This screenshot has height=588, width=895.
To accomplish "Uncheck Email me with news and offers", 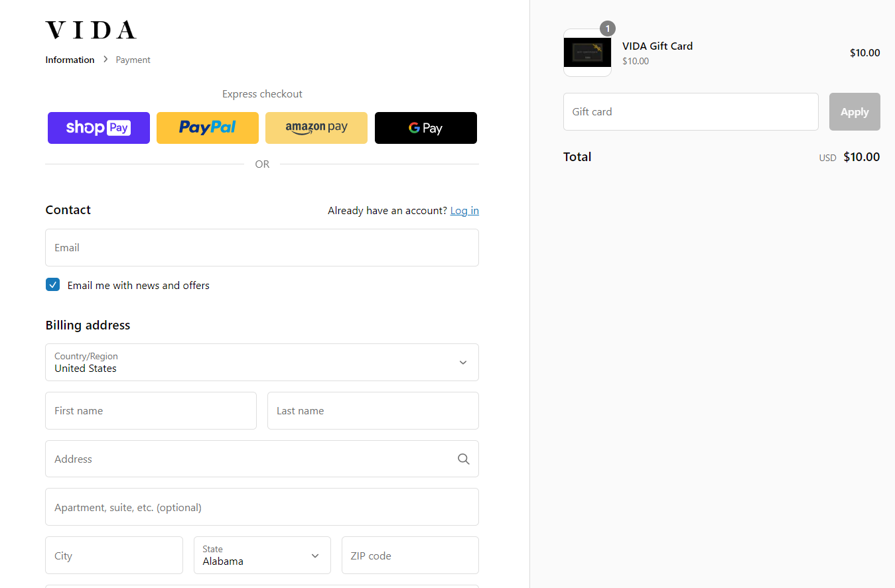I will point(53,285).
